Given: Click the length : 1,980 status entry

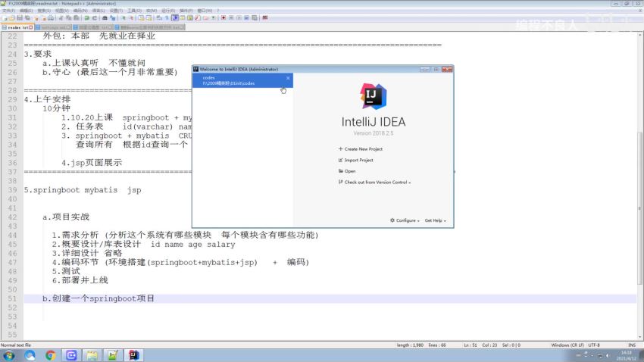Looking at the screenshot, I should click(x=410, y=345).
